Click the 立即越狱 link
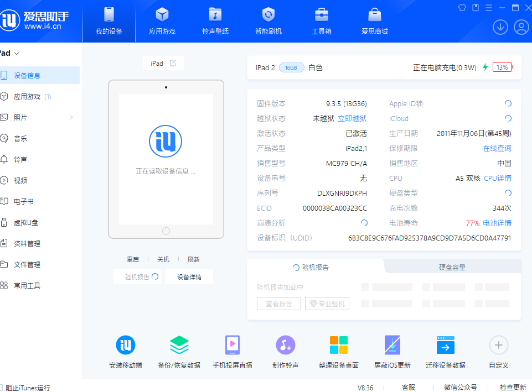532x392 pixels. pyautogui.click(x=352, y=118)
